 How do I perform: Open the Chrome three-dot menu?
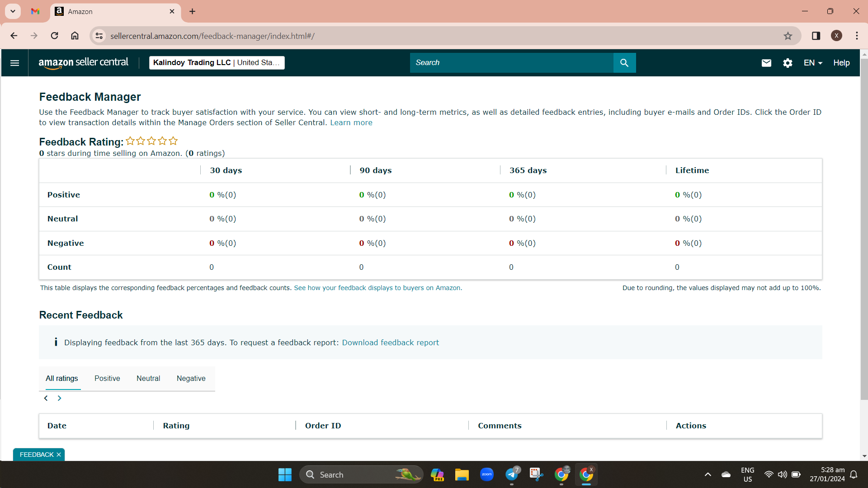(x=857, y=36)
